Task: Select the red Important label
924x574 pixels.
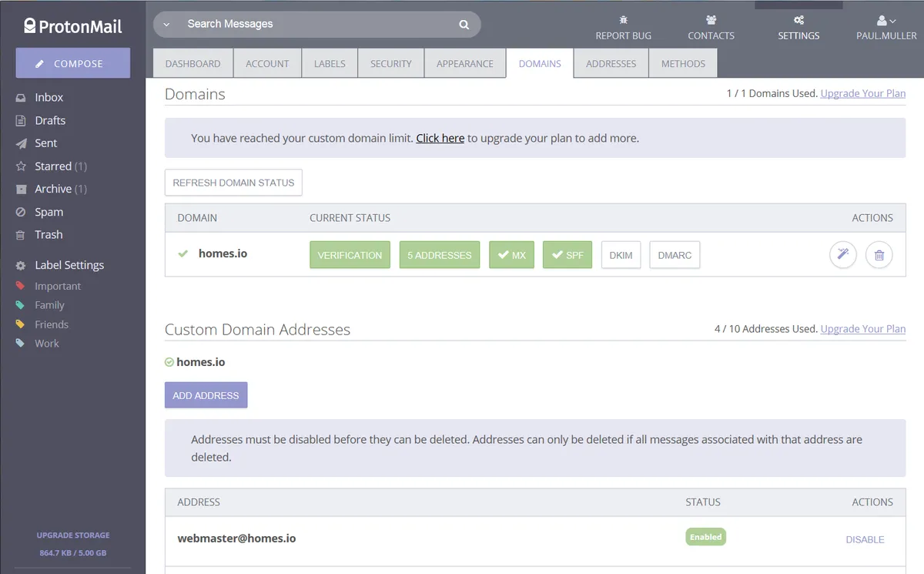Action: 57,286
